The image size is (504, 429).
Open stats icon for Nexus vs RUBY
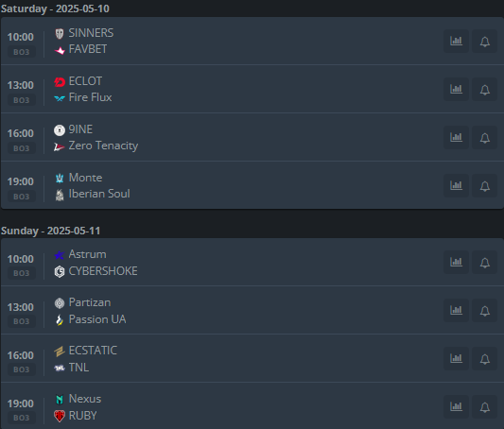point(456,407)
